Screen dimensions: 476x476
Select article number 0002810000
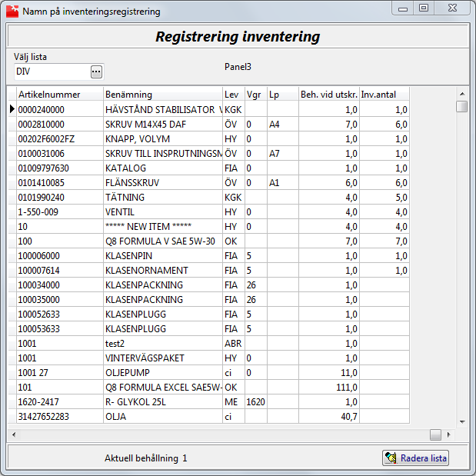click(x=60, y=124)
